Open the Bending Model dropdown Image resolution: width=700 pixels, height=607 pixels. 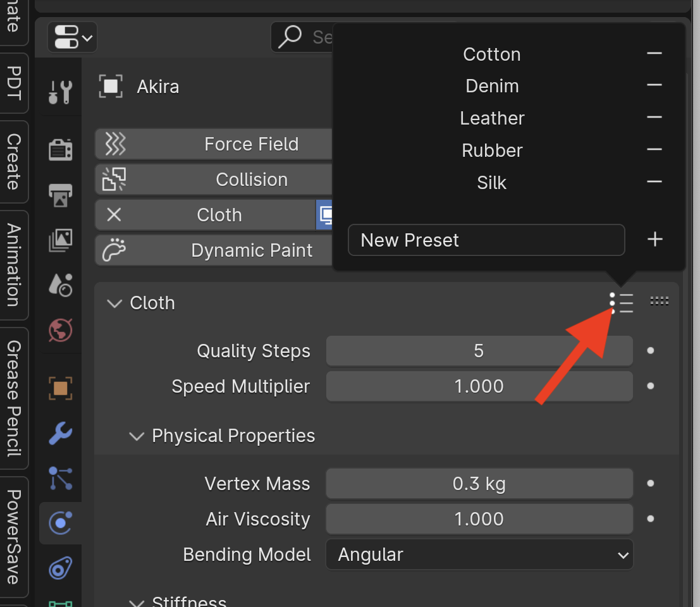point(479,555)
